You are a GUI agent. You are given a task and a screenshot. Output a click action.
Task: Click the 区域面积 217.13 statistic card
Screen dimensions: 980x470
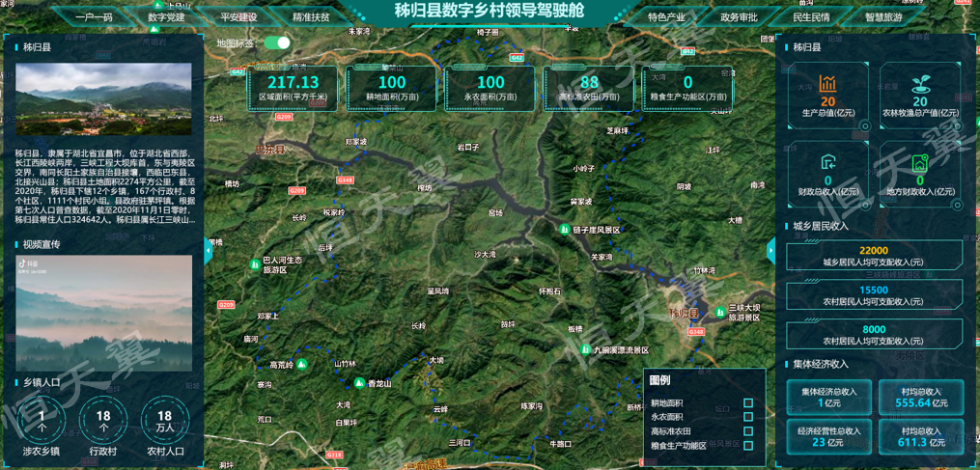point(293,89)
